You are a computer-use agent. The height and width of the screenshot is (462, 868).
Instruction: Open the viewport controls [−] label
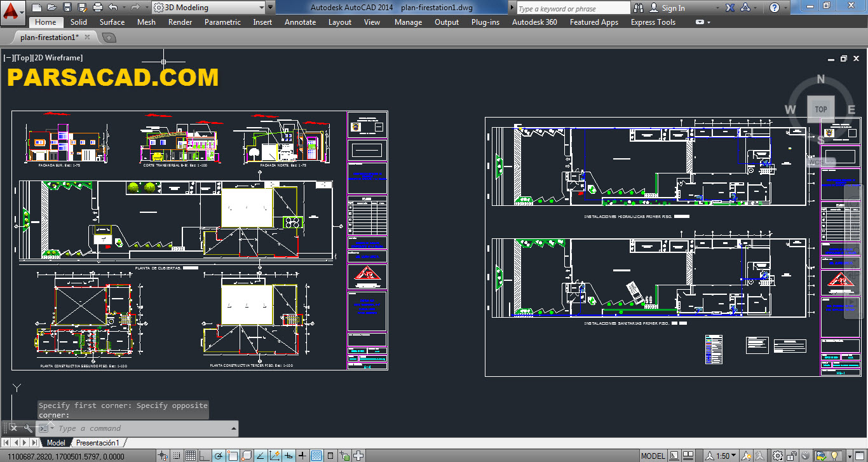8,58
